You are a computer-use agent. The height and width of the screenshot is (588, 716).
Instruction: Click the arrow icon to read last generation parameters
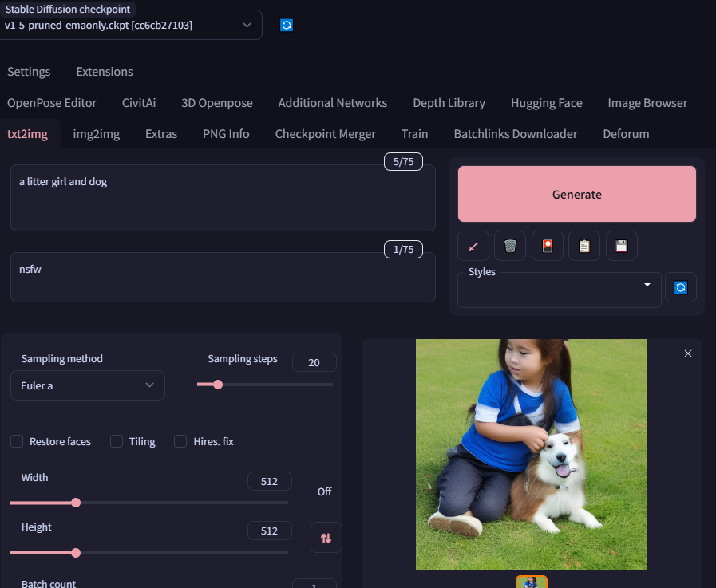point(473,246)
